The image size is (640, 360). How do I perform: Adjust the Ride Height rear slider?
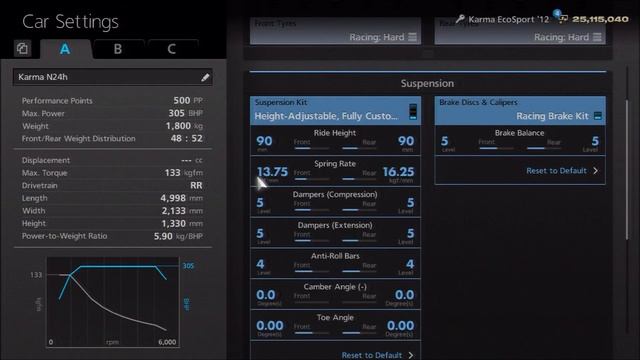(x=359, y=148)
